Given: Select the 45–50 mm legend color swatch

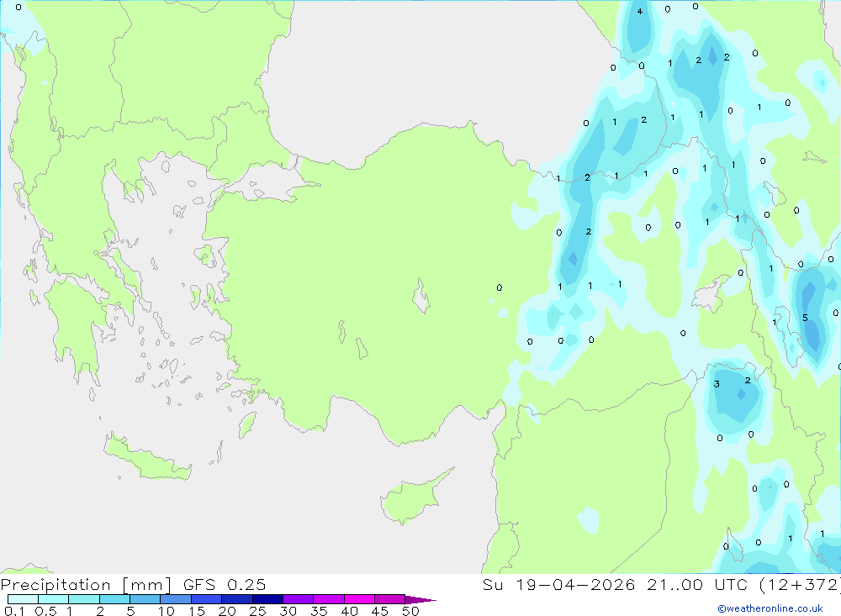Looking at the screenshot, I should pos(390,599).
